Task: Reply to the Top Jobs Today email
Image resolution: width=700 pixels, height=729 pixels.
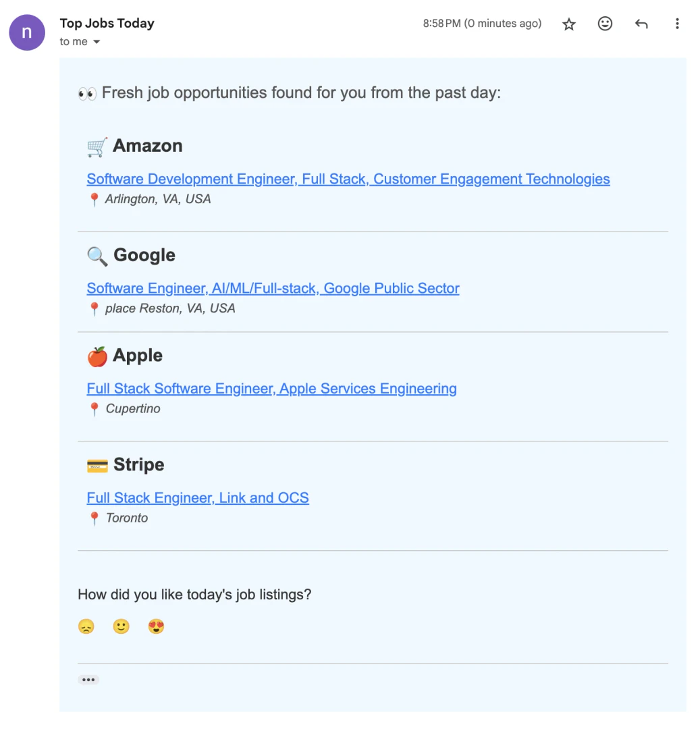Action: (x=641, y=24)
